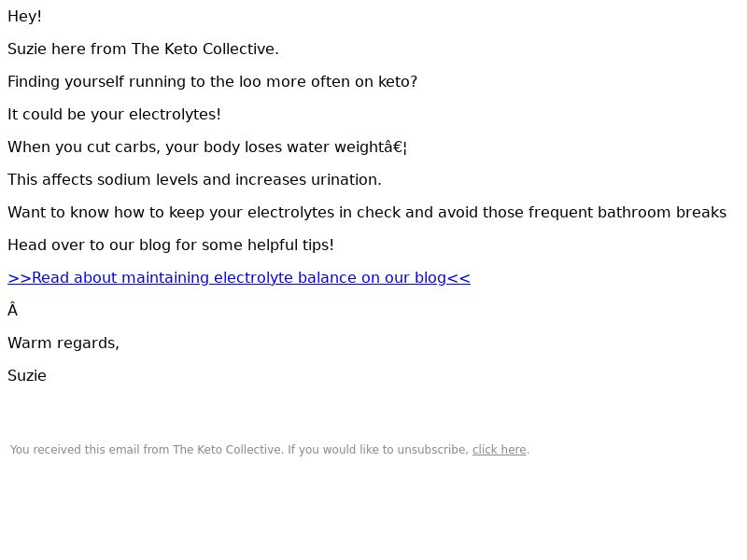Click the '>>' arrows starting the blog link
This screenshot has height=560, width=747.
click(19, 277)
